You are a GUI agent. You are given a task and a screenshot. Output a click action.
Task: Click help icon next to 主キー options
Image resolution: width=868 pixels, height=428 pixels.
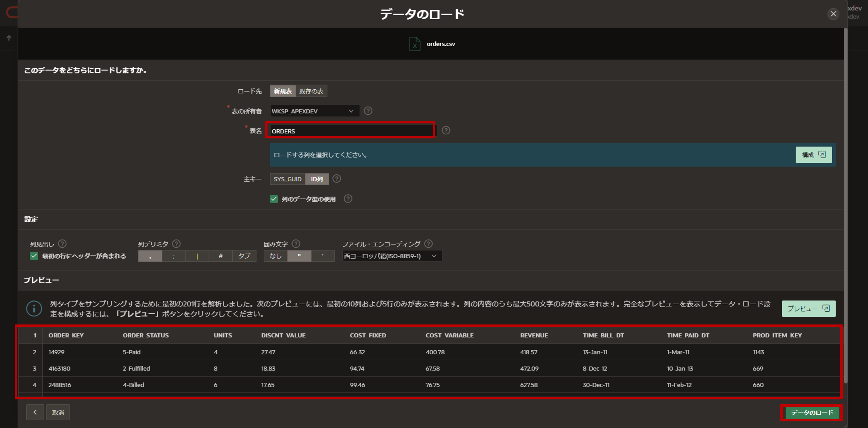point(337,179)
